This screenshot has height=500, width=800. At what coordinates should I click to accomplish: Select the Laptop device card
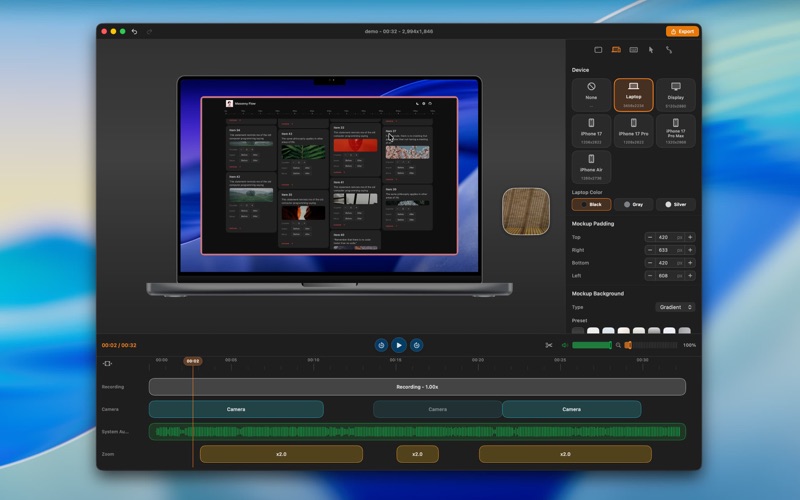(x=633, y=95)
